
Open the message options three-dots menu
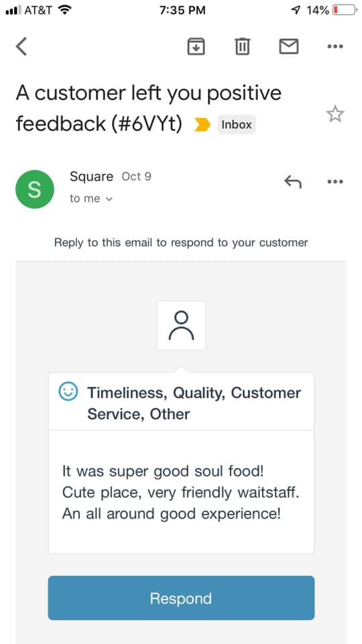[x=335, y=182]
